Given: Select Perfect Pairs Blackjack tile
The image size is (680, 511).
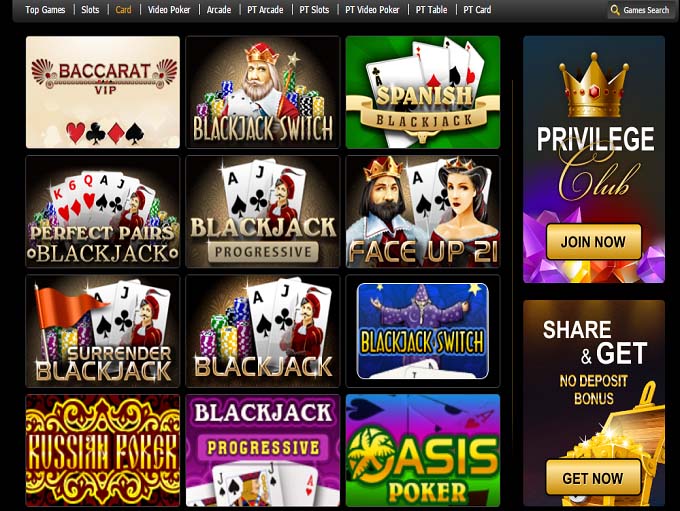Looking at the screenshot, I should point(103,212).
